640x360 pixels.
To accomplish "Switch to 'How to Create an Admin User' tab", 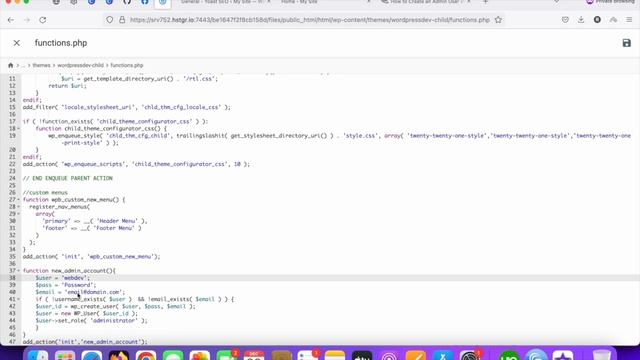I will click(427, 2).
